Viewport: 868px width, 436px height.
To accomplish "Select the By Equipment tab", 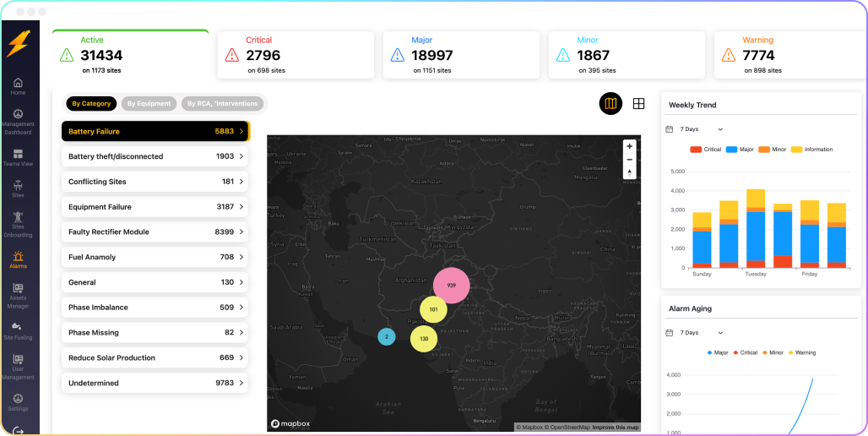I will (150, 104).
